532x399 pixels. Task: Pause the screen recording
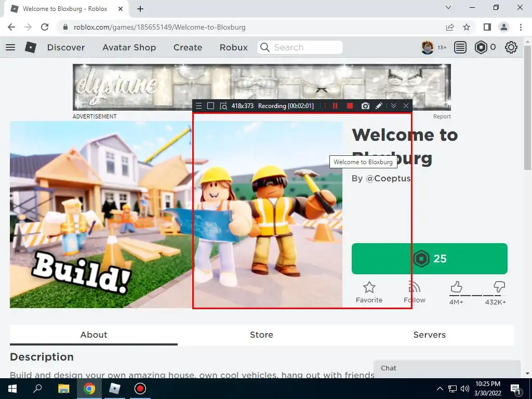(335, 106)
